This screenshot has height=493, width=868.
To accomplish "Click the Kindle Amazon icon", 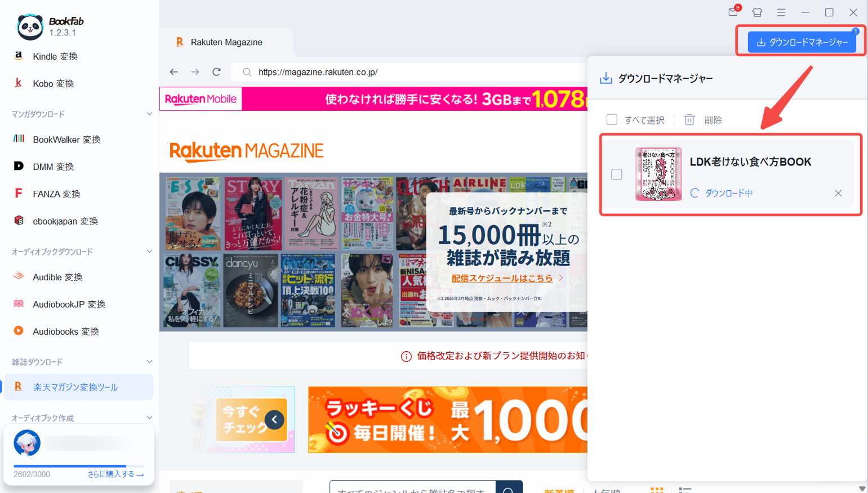I will click(x=19, y=56).
